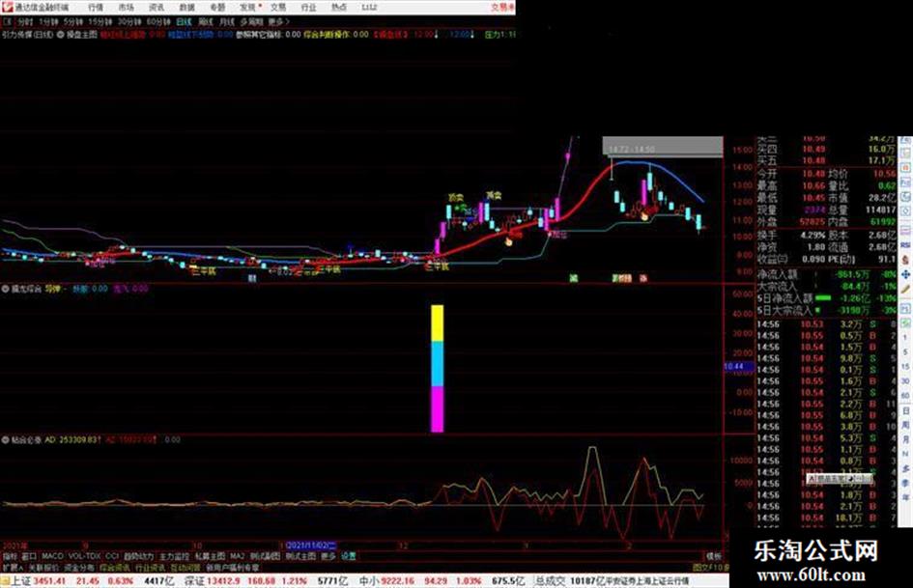
Task: Select the 月线 monthly chart period
Action: (x=226, y=21)
